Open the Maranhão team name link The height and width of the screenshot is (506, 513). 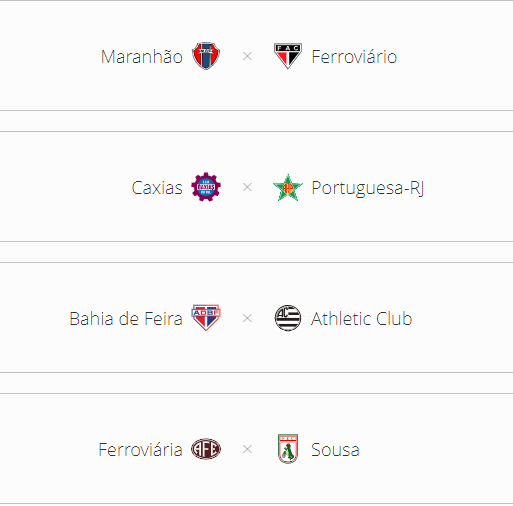[142, 56]
